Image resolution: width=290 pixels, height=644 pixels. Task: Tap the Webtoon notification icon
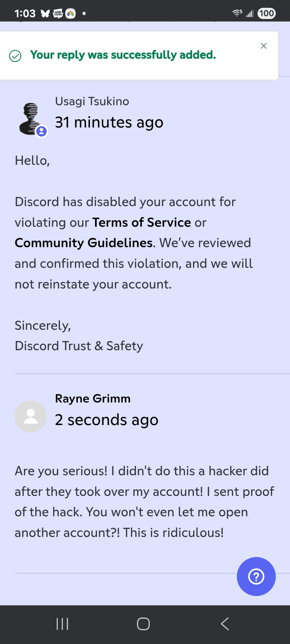tap(58, 14)
